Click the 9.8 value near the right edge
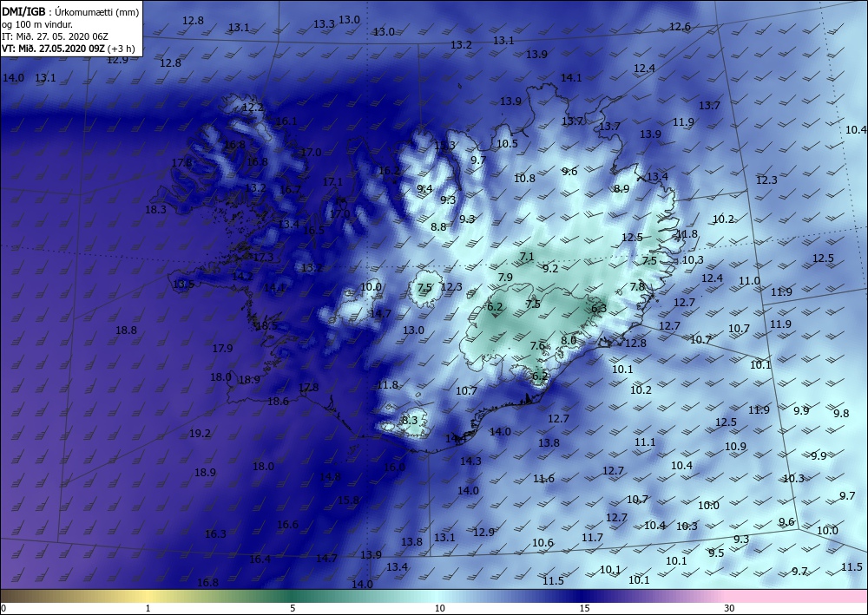This screenshot has width=868, height=615. (841, 414)
